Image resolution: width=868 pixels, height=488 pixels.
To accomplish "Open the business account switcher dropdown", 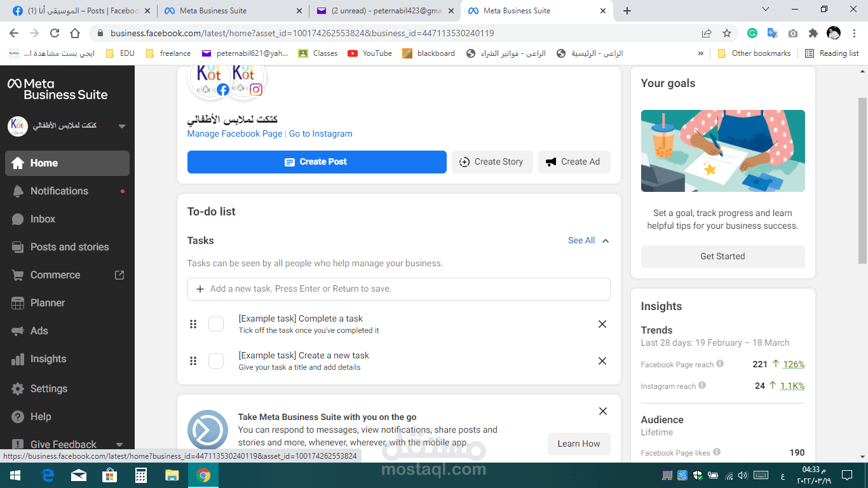I will coord(122,126).
